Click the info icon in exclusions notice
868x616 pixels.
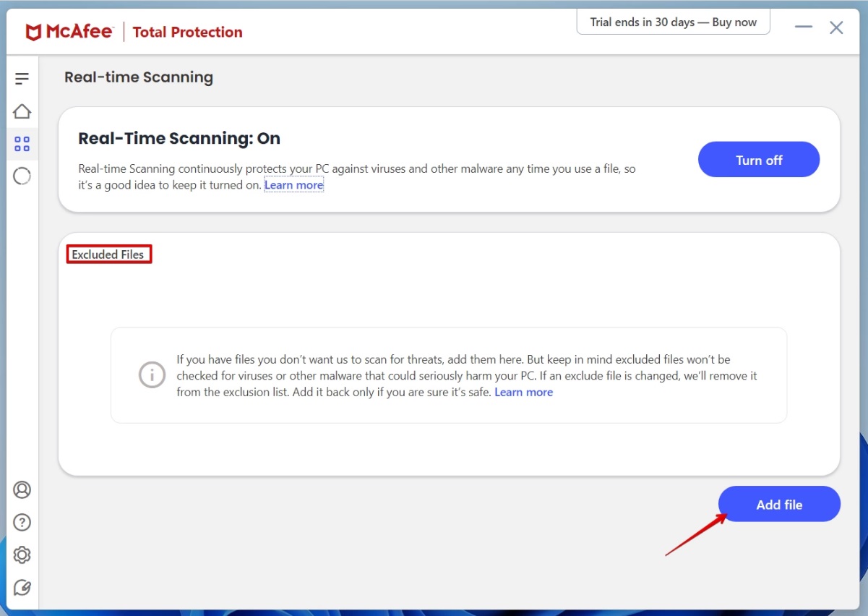[152, 375]
